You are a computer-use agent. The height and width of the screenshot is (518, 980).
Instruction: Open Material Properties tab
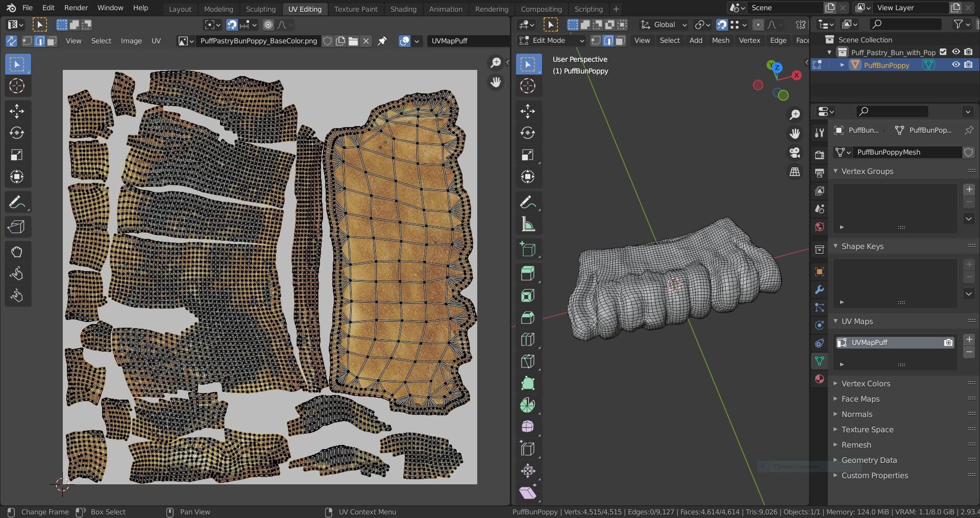pos(819,379)
